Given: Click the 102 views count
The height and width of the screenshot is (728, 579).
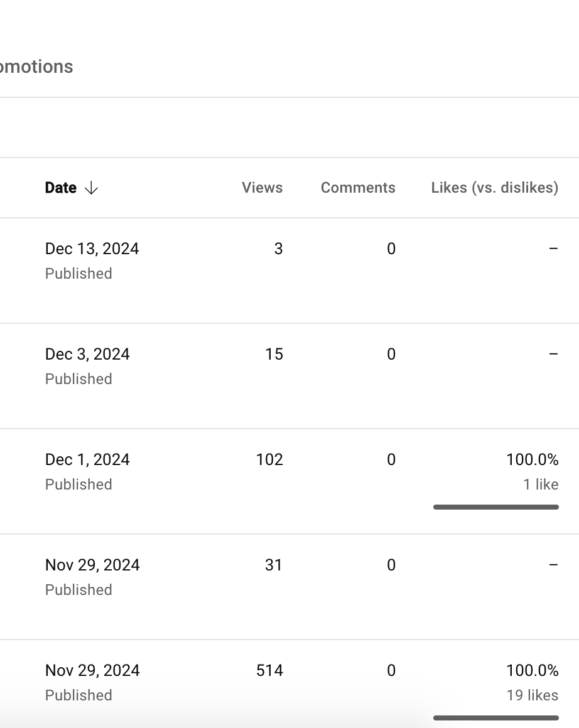Looking at the screenshot, I should tap(269, 459).
